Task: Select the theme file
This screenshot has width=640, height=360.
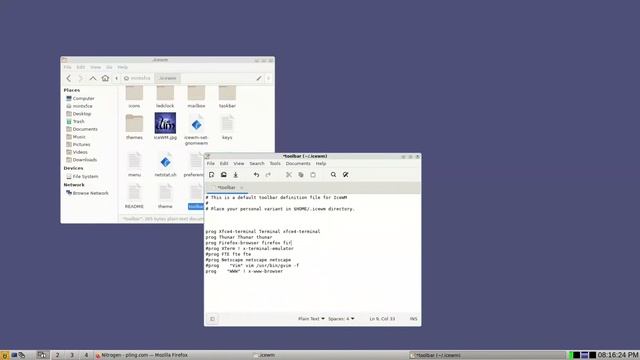Action: click(165, 196)
